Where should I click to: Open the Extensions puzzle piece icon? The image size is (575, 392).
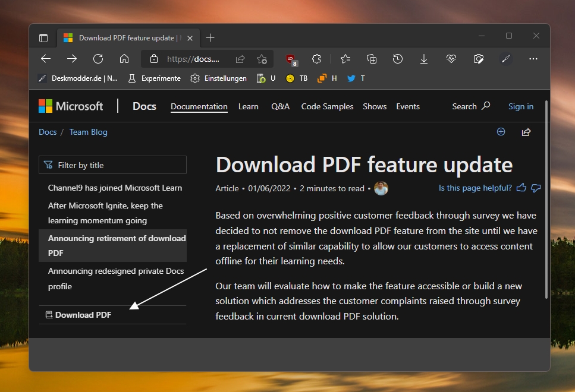tap(316, 59)
